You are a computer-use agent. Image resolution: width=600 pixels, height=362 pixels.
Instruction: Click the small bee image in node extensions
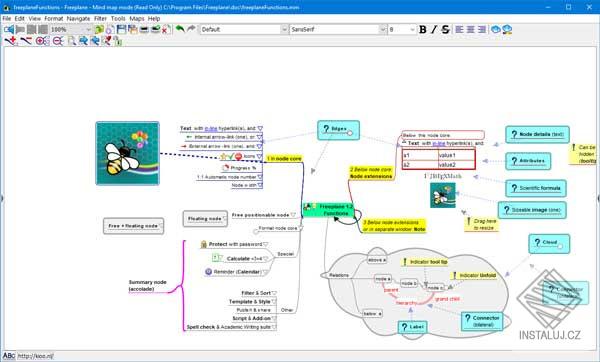[443, 195]
